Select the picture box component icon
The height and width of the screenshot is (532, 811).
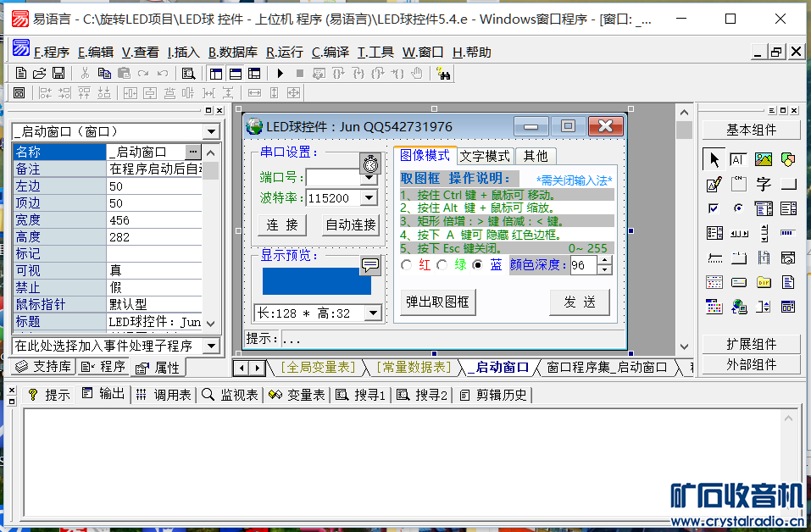pyautogui.click(x=764, y=159)
